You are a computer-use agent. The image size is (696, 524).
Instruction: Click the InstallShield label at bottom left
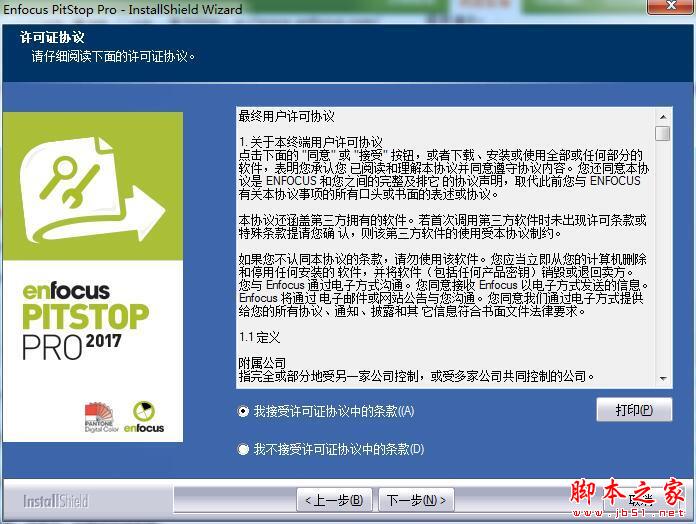(55, 501)
